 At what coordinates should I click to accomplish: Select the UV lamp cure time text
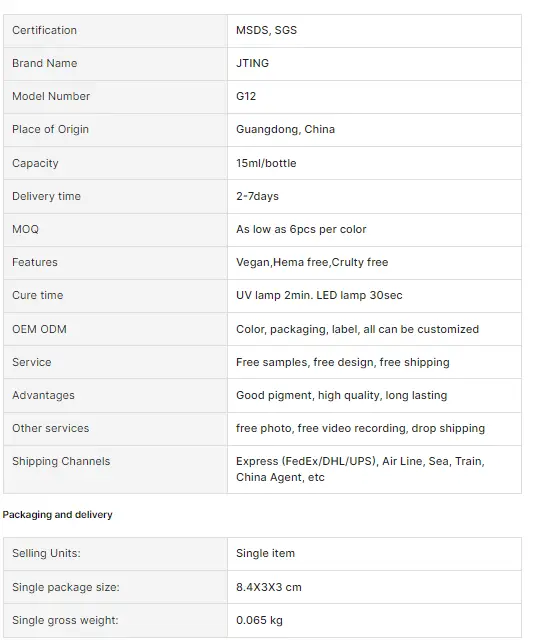[319, 295]
